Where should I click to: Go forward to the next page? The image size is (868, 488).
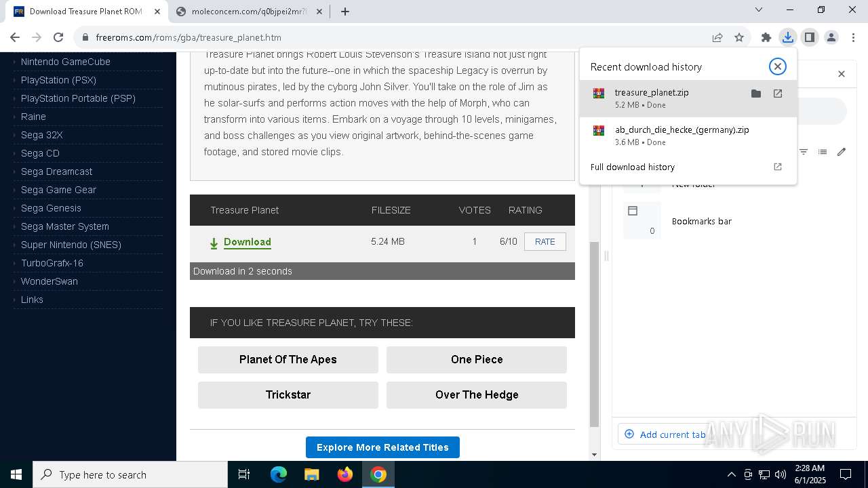37,37
